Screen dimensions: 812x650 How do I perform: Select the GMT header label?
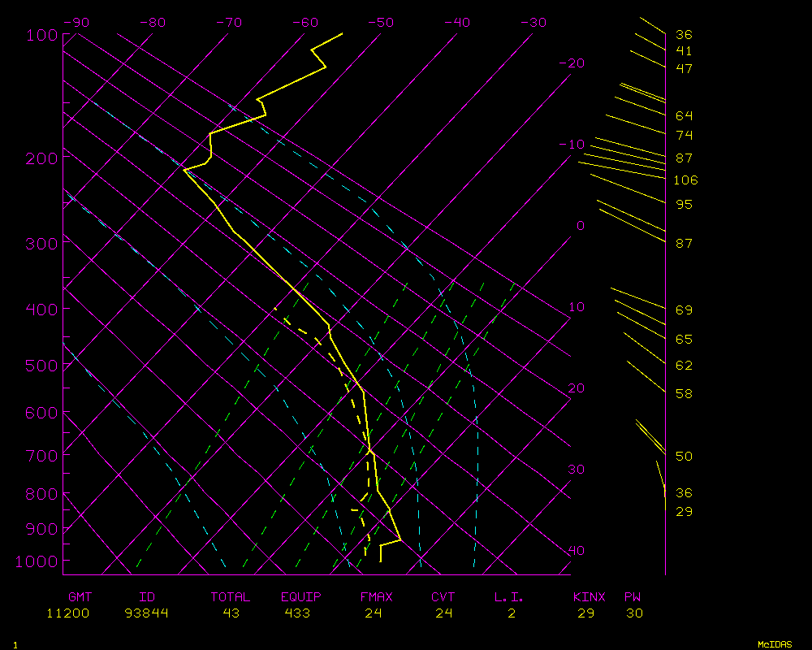(80, 597)
